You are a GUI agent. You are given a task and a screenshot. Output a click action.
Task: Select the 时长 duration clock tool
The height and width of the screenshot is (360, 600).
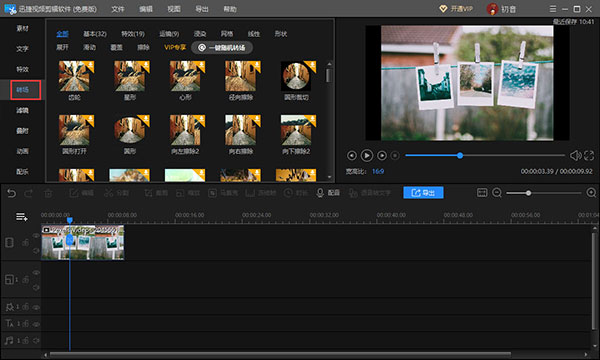[x=296, y=193]
